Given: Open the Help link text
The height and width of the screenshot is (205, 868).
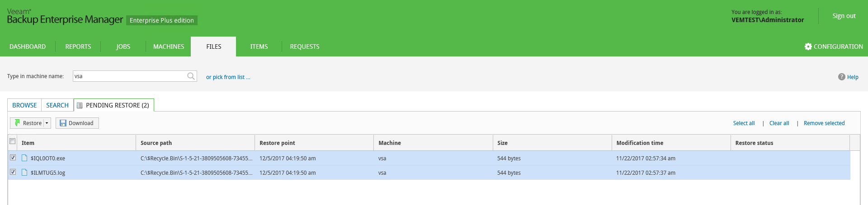Looking at the screenshot, I should pyautogui.click(x=853, y=77).
